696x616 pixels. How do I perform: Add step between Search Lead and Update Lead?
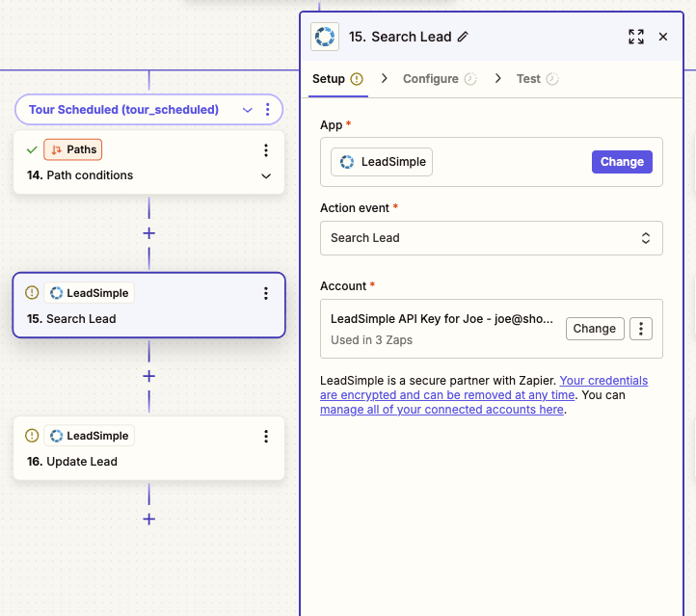(148, 376)
